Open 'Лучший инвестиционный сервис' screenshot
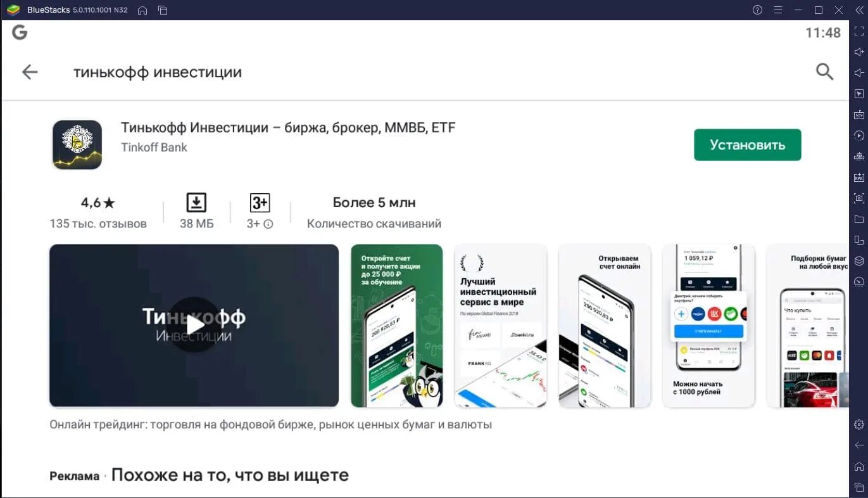 [501, 326]
